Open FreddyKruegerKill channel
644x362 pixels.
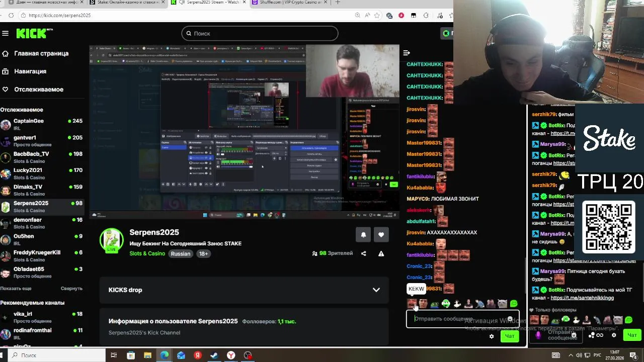(x=41, y=256)
